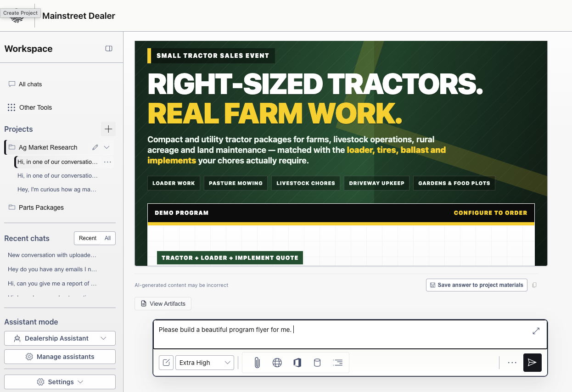This screenshot has height=392, width=572.
Task: Send the message with arrow button
Action: click(x=533, y=363)
